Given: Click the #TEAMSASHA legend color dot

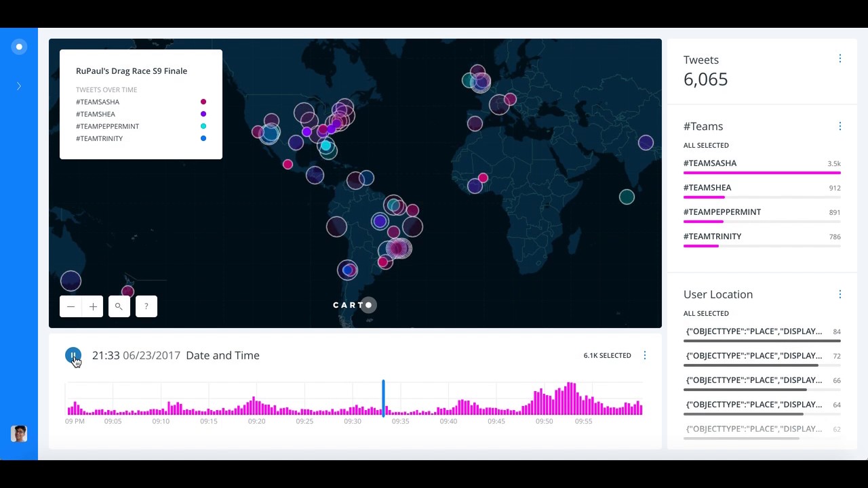Looking at the screenshot, I should coord(203,102).
